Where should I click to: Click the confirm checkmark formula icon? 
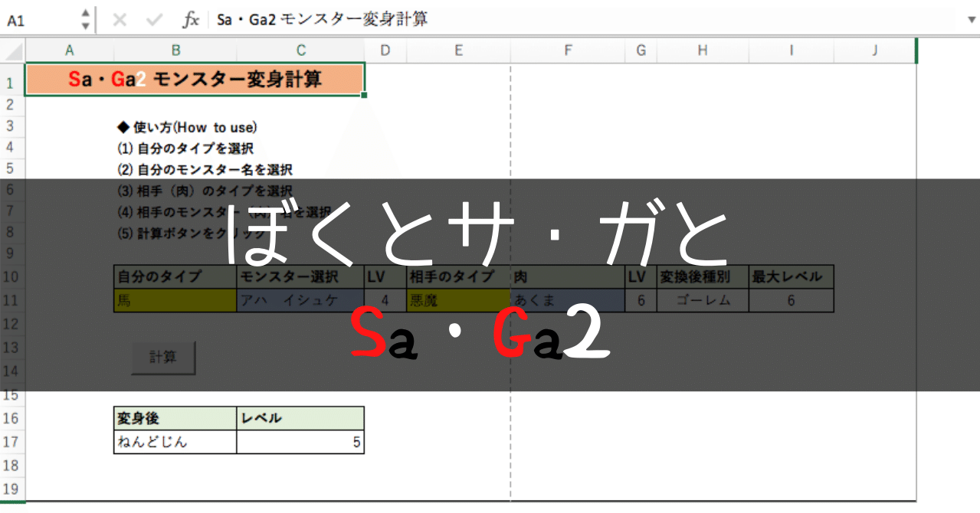(x=155, y=20)
